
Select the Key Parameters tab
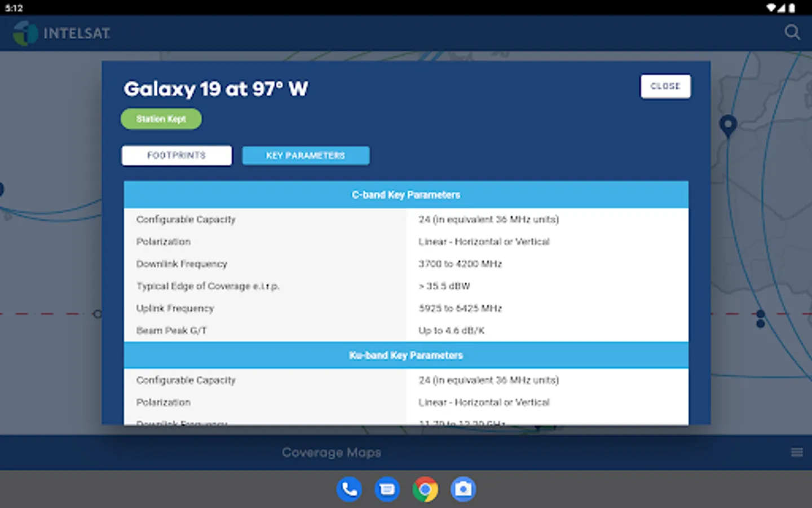pyautogui.click(x=306, y=155)
